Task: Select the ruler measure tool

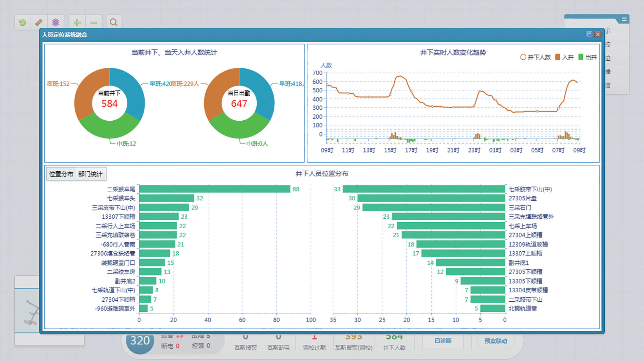Action: 39,22
